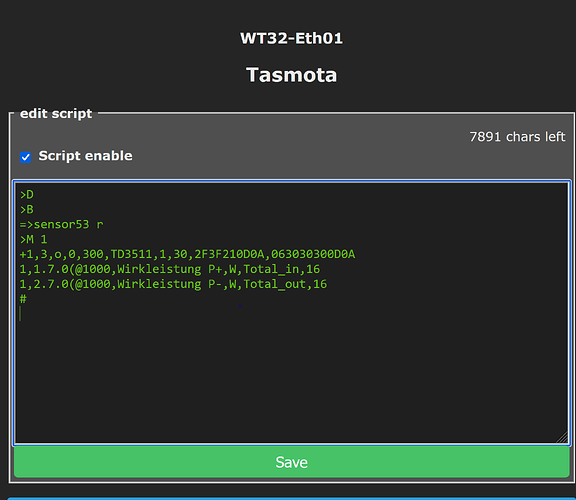Screen dimensions: 576x500
Task: Click the Script enable label text
Action: pos(85,156)
